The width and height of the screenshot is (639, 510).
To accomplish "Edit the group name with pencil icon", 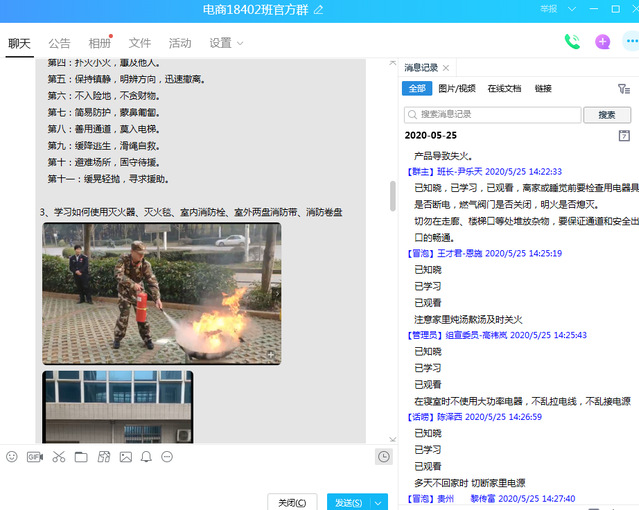I will pyautogui.click(x=318, y=9).
